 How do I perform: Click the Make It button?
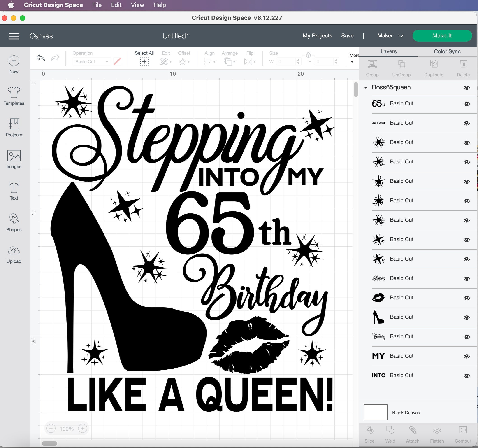pyautogui.click(x=442, y=36)
